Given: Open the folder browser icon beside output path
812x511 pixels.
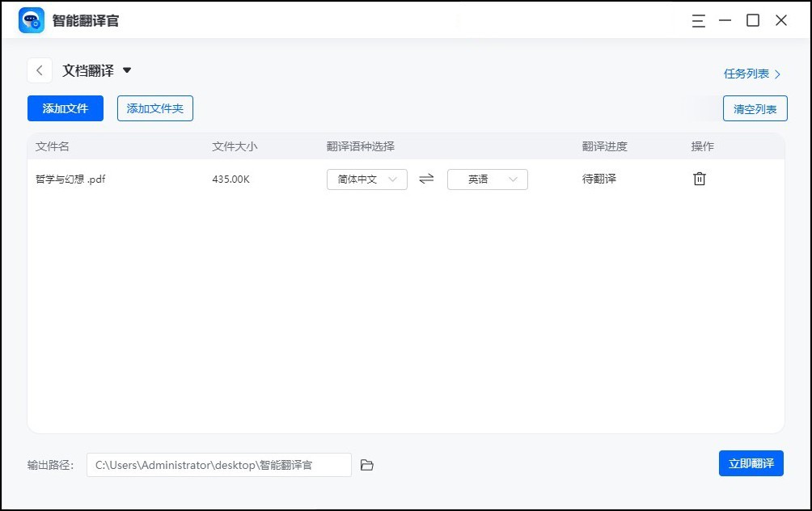Looking at the screenshot, I should coord(366,464).
